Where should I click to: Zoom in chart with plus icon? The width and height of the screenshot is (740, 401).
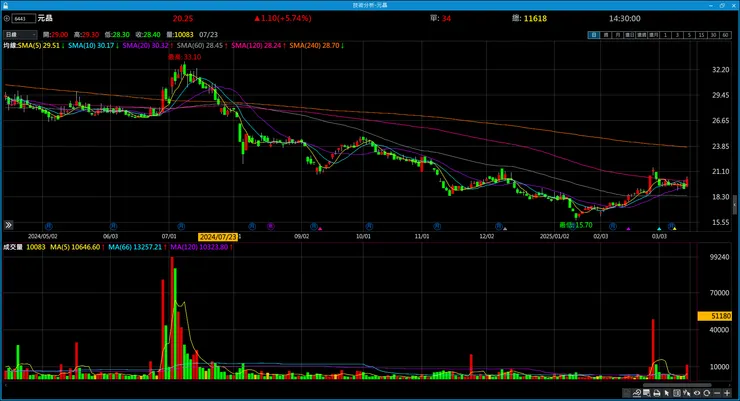tap(727, 393)
